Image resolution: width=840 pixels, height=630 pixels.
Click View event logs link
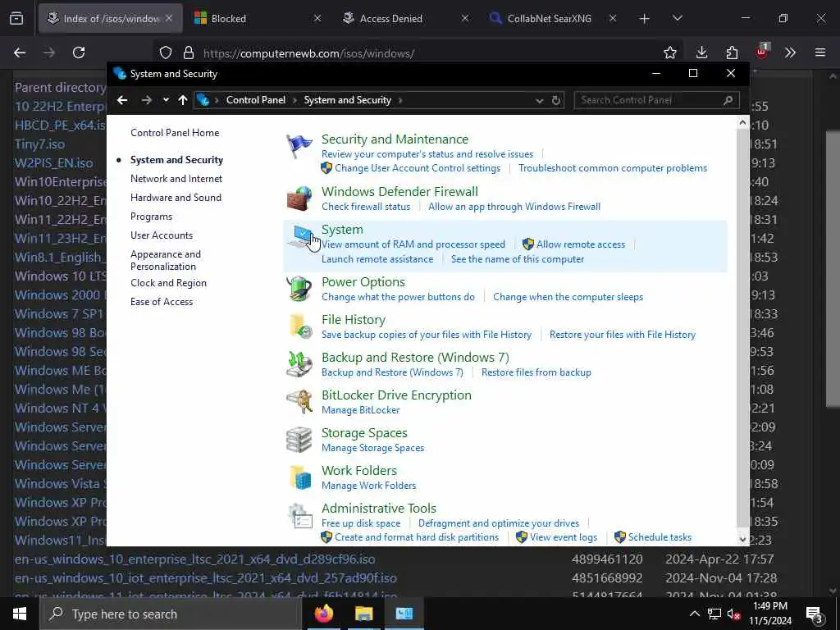[564, 537]
